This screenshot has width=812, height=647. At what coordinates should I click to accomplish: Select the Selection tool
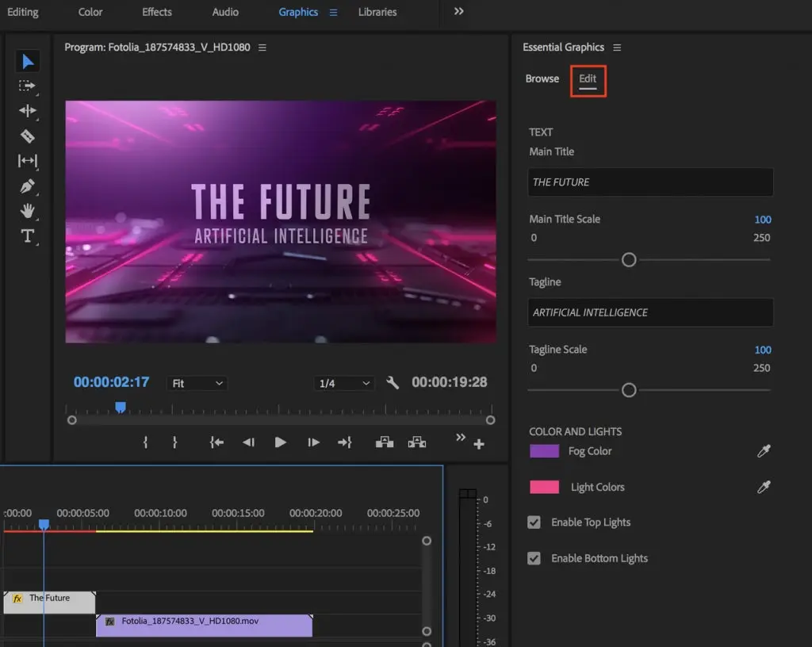tap(28, 61)
